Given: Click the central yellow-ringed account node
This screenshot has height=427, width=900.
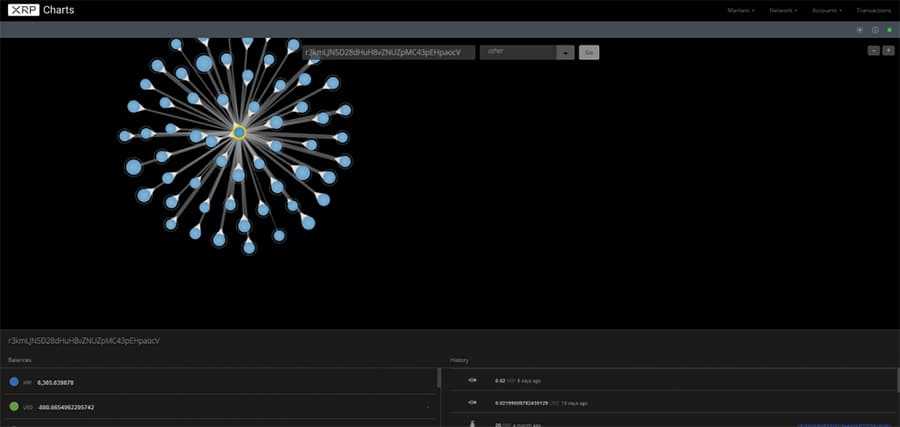Looking at the screenshot, I should [239, 131].
